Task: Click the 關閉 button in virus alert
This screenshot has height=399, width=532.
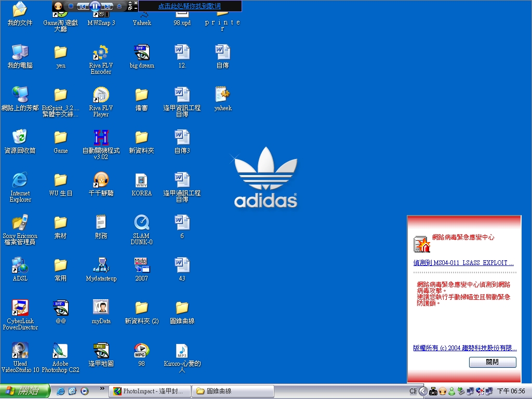Action: [492, 362]
